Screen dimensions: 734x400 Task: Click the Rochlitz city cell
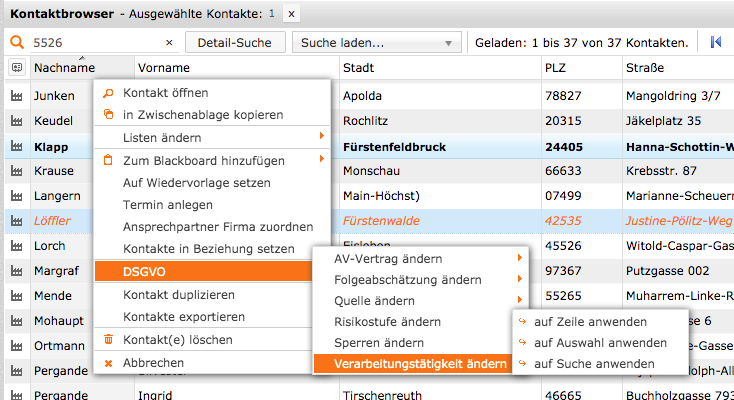365,121
